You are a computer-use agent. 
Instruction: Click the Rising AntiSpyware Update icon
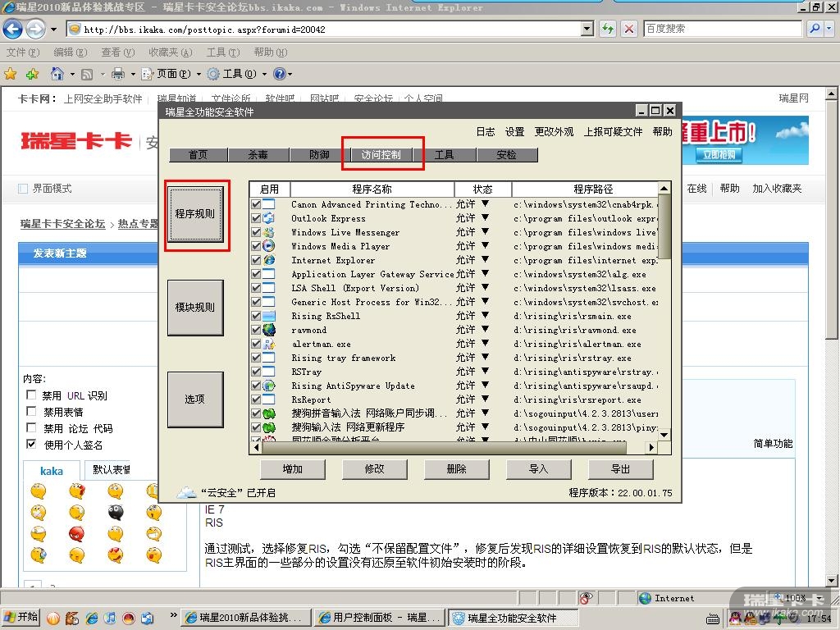point(268,386)
